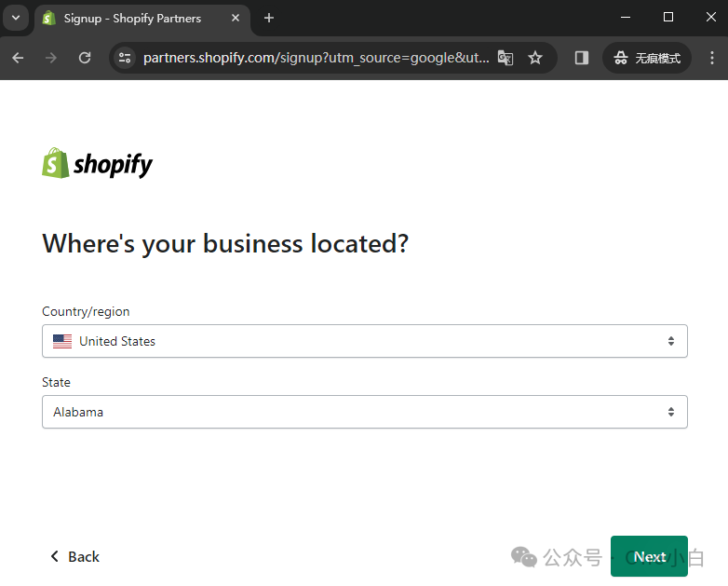
Task: Reload the page with refresh icon
Action: [85, 58]
